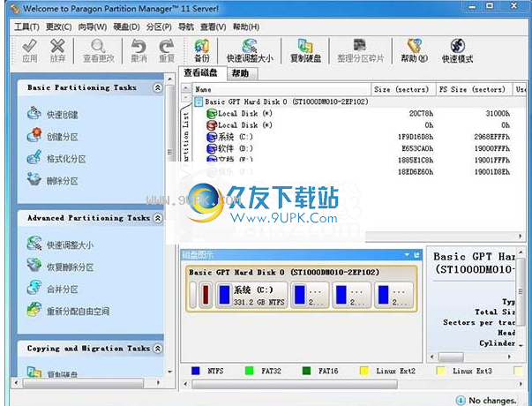The image size is (532, 406).
Task: Collapse Basic GPT Hard Disk 0 tree node
Action: pos(199,101)
